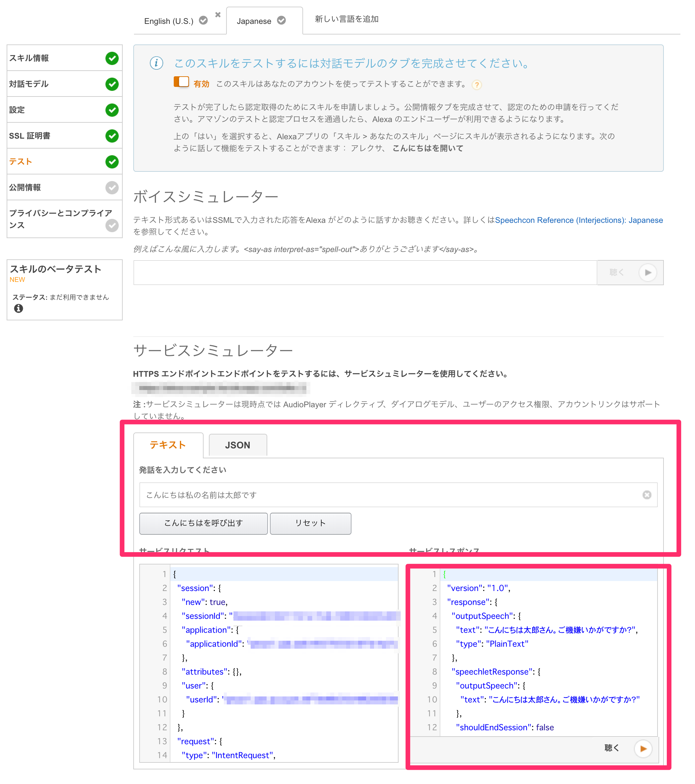
Task: Navigate to SSL 証明書 in the sidebar
Action: coord(29,135)
